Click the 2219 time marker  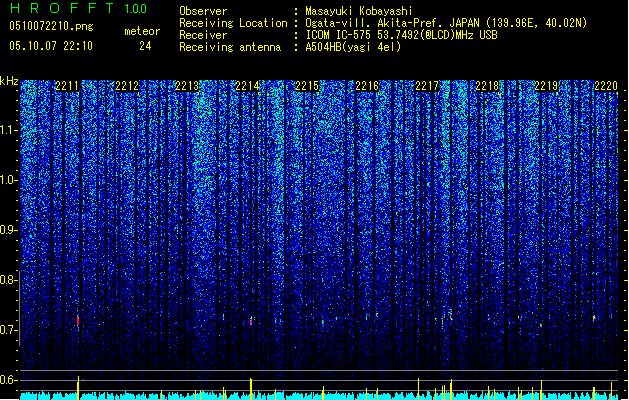[x=546, y=86]
